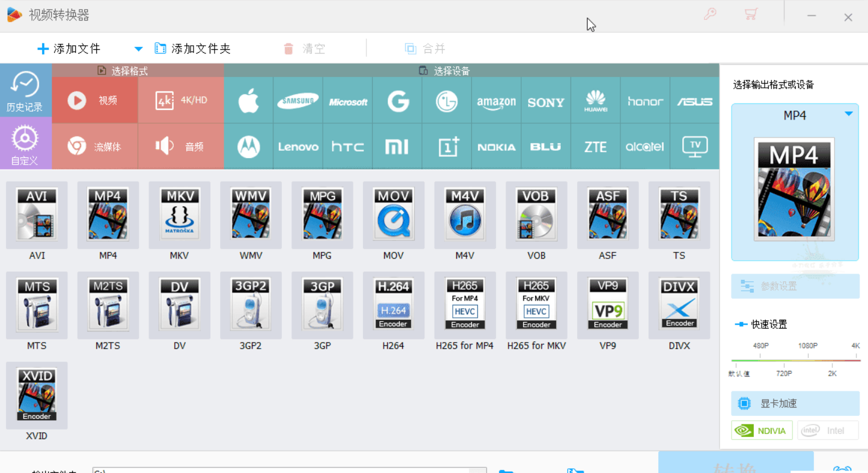Viewport: 868px width, 473px height.
Task: Select the MTS camcorder format
Action: 37,305
